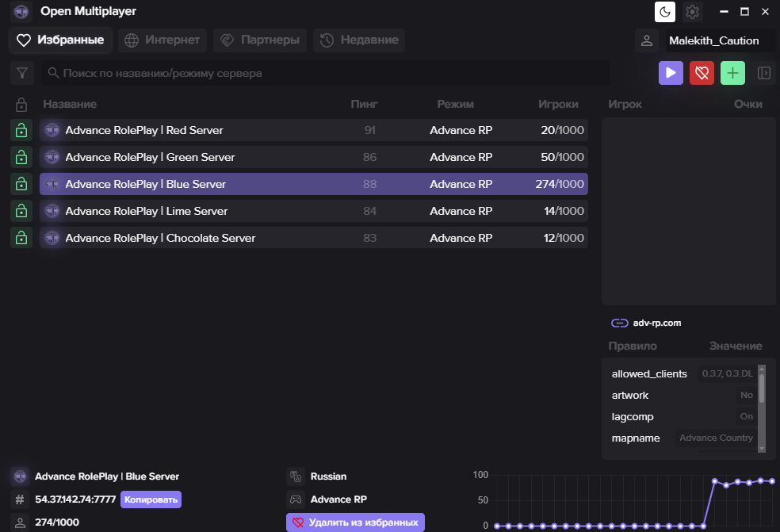Maximize the Open Multiplayer window

744,11
